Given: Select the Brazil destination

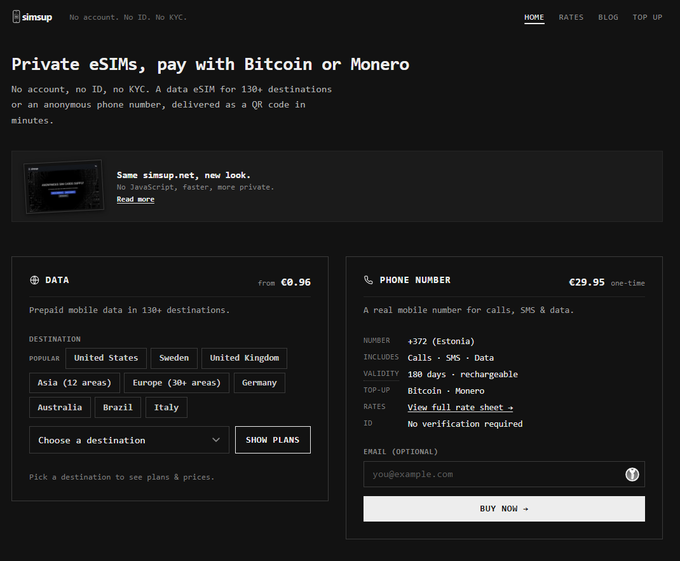Looking at the screenshot, I should [118, 408].
